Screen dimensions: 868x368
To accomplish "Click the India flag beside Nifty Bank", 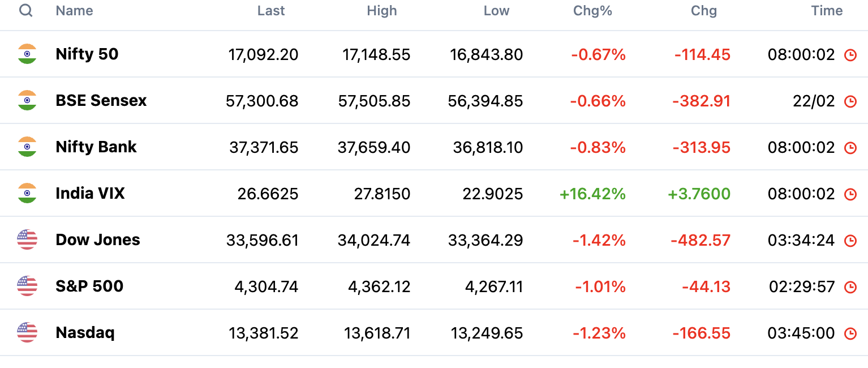I will tap(27, 147).
